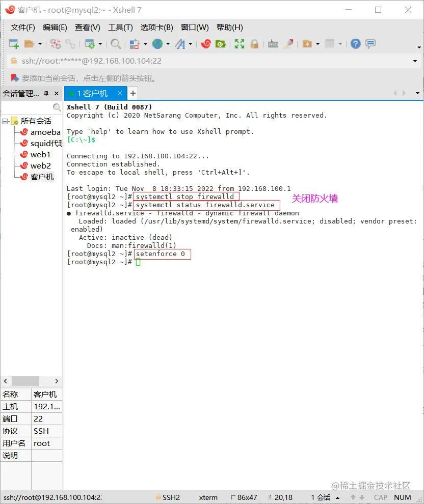Click the layout grid toolbar icon
This screenshot has width=424, height=504.
pyautogui.click(x=330, y=44)
